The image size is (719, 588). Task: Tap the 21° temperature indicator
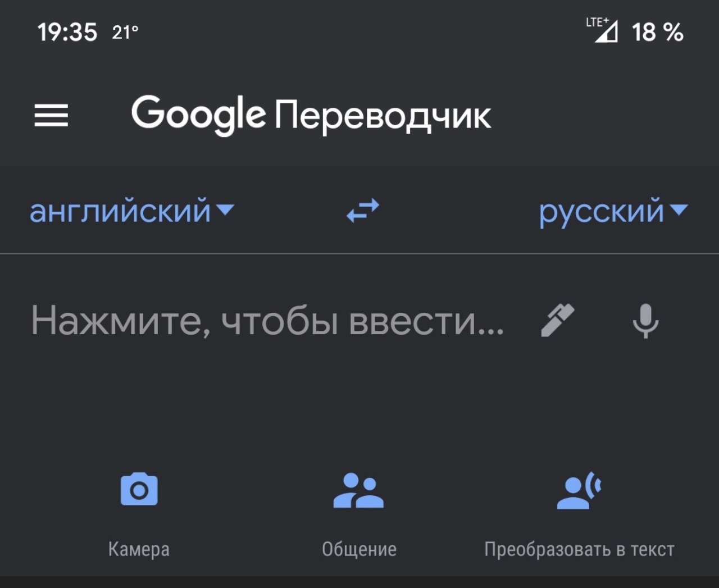[125, 32]
